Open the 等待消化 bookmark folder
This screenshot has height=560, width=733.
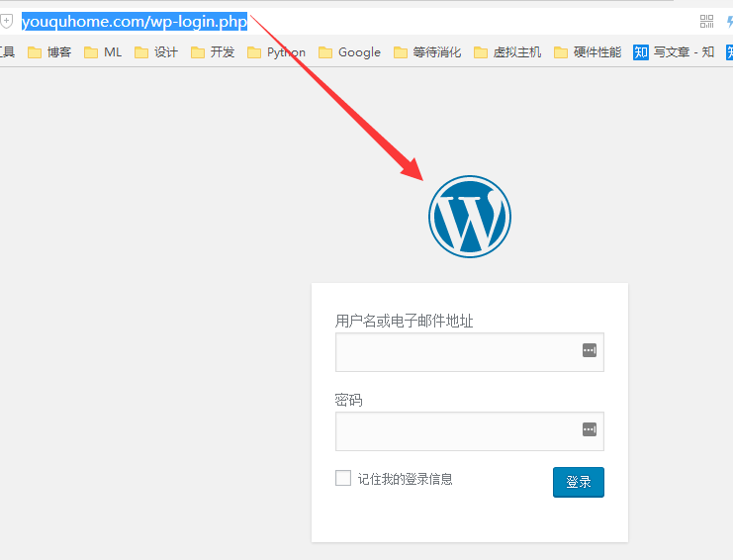pyautogui.click(x=427, y=51)
